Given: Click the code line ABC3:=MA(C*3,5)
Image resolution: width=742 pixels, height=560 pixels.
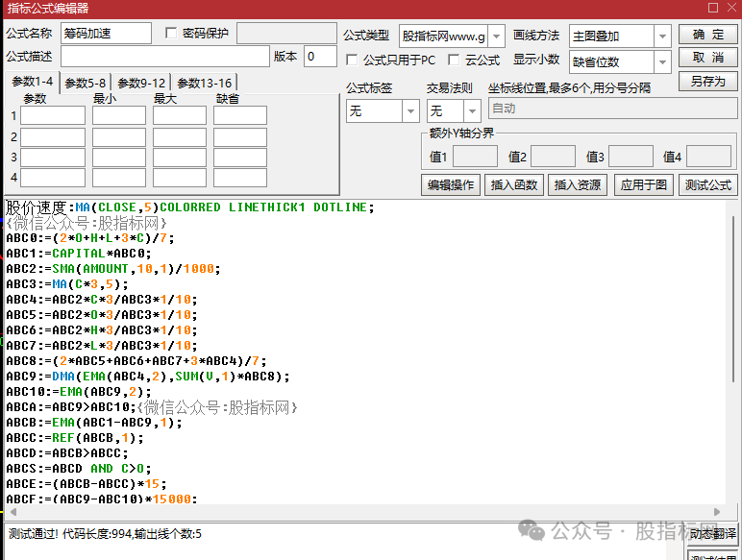Looking at the screenshot, I should pyautogui.click(x=66, y=284).
